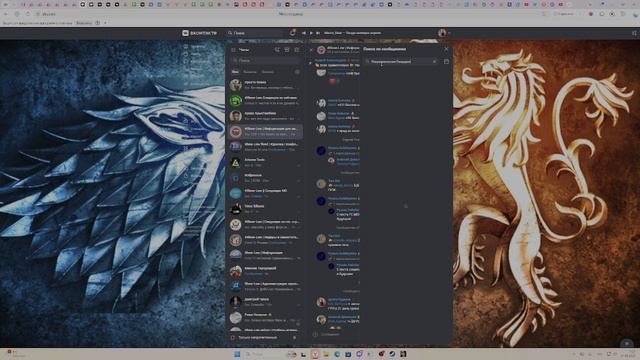Screen dimensions: 640x360
Task: Open the Windows Start menu
Action: pos(237,354)
